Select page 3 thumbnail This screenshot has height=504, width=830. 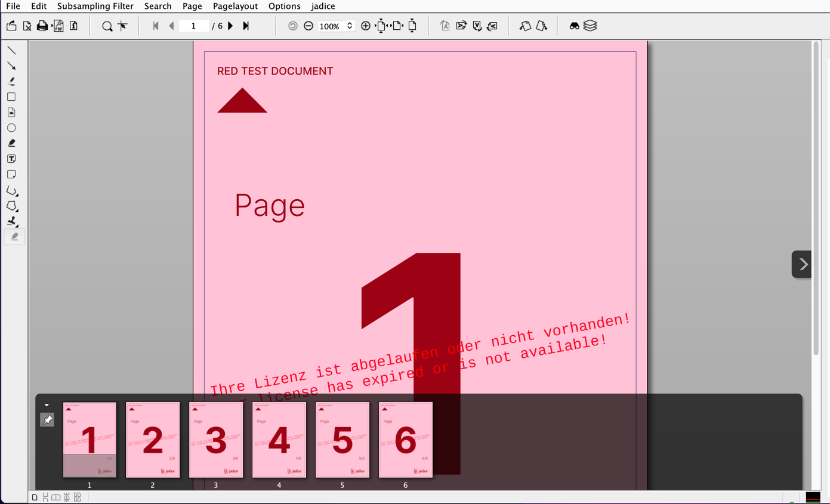(x=216, y=440)
